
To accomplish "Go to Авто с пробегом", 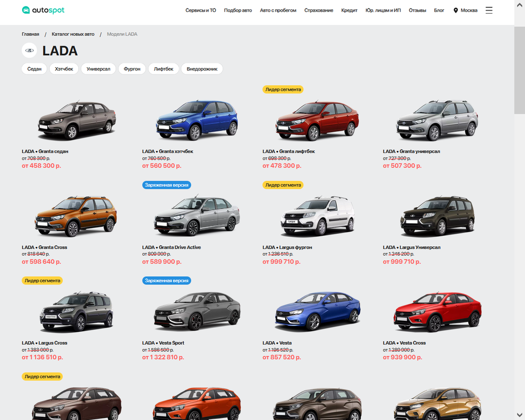I will (x=278, y=10).
